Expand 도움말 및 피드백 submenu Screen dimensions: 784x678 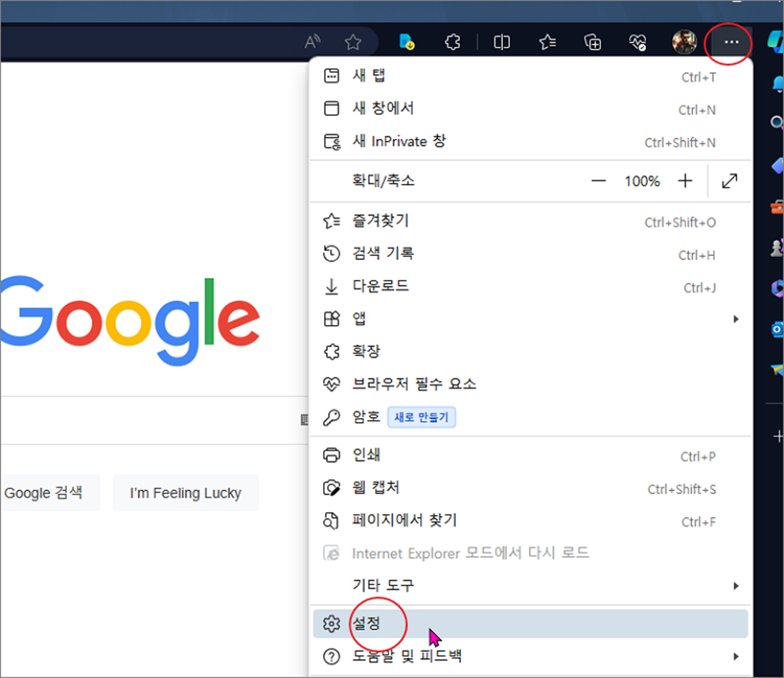(x=531, y=657)
